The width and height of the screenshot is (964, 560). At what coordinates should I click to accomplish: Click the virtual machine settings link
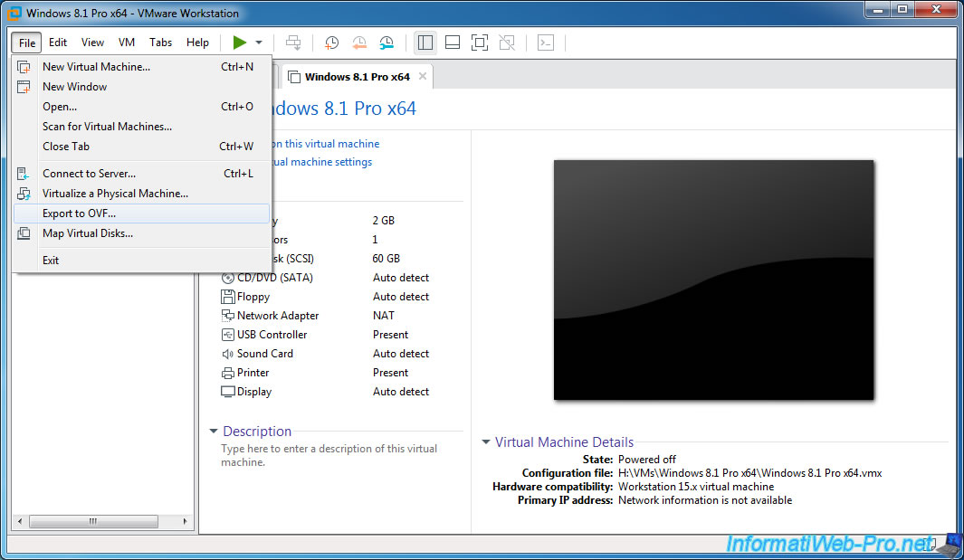point(323,162)
